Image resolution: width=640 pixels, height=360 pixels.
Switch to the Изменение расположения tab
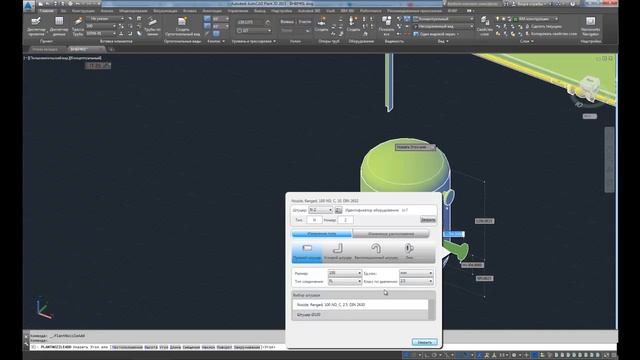391,234
